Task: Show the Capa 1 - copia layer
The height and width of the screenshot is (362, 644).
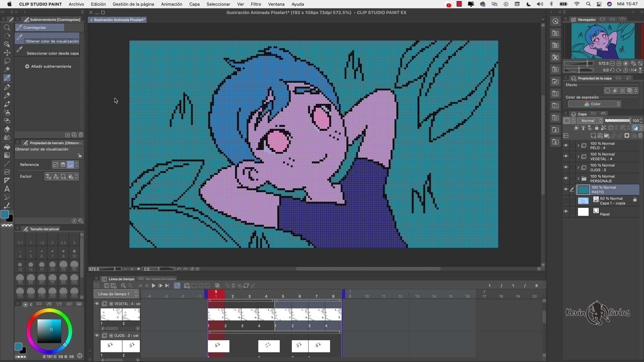Action: [566, 200]
